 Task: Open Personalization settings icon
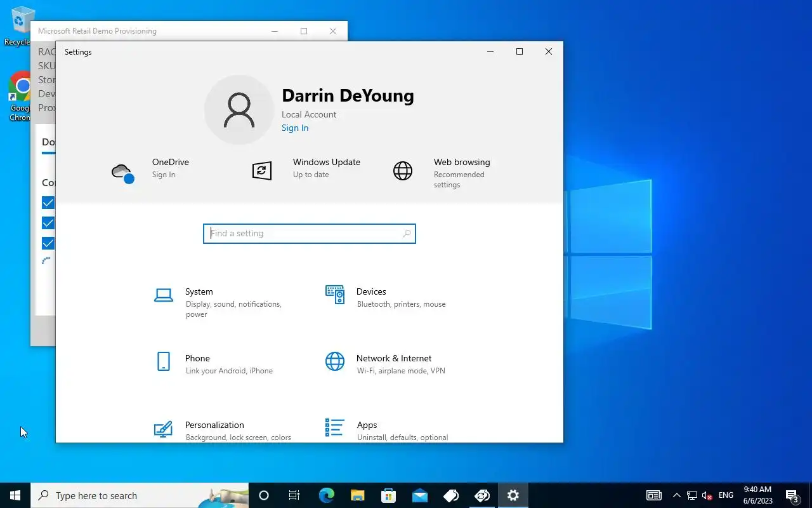coord(164,429)
